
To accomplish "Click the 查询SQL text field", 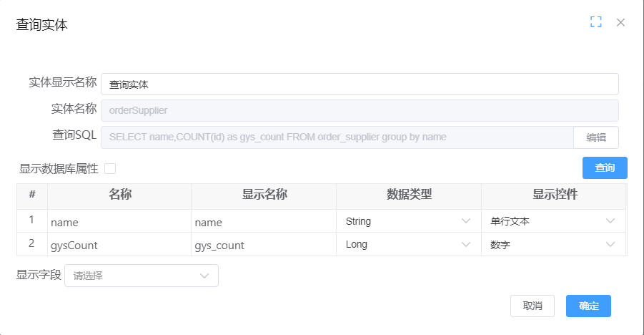I will pyautogui.click(x=337, y=137).
